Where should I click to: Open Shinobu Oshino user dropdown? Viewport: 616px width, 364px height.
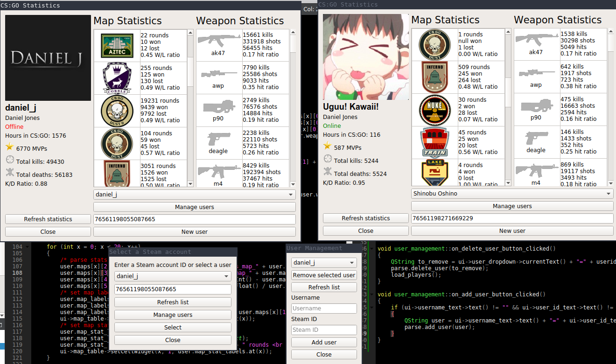512,194
